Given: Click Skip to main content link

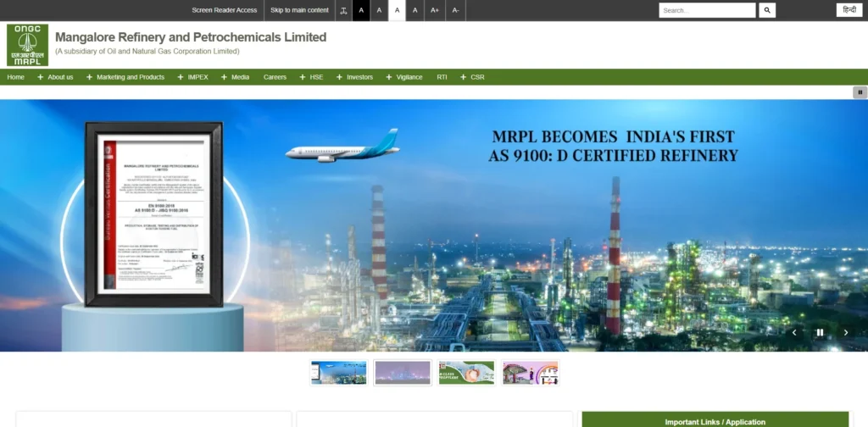Looking at the screenshot, I should click(x=299, y=10).
